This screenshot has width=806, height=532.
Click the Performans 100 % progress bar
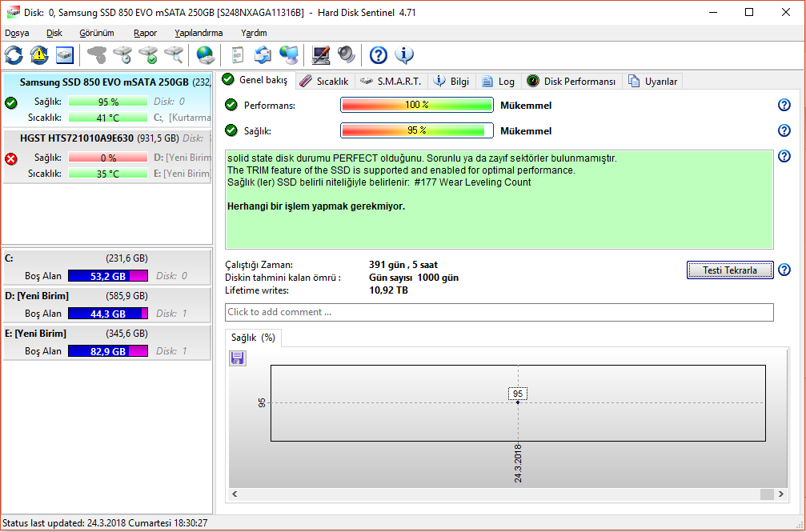pyautogui.click(x=417, y=105)
